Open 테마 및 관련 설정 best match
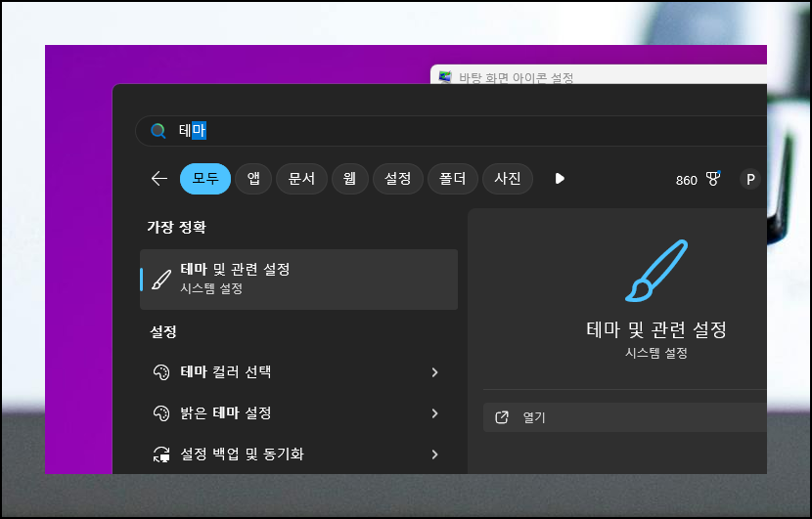Viewport: 812px width, 519px height. click(x=298, y=280)
